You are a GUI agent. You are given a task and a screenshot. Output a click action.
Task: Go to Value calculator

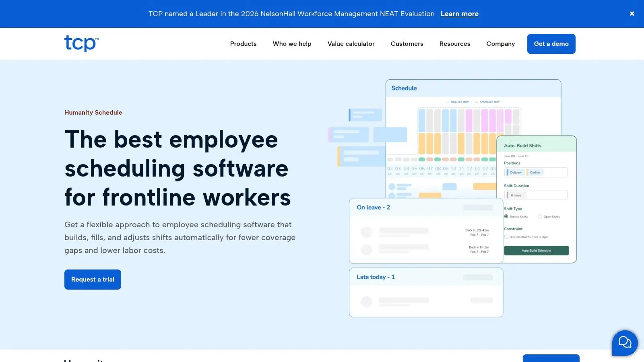pyautogui.click(x=351, y=44)
